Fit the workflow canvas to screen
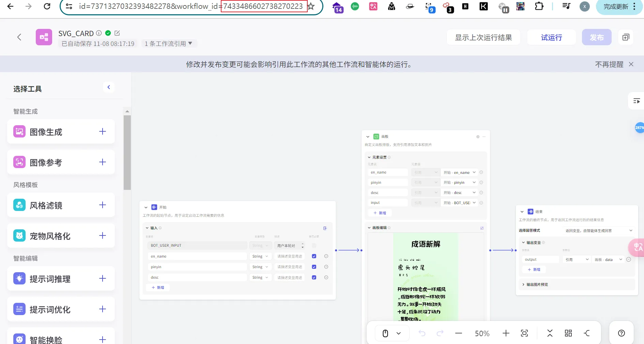Screen dimensions: 644x344 pyautogui.click(x=524, y=333)
